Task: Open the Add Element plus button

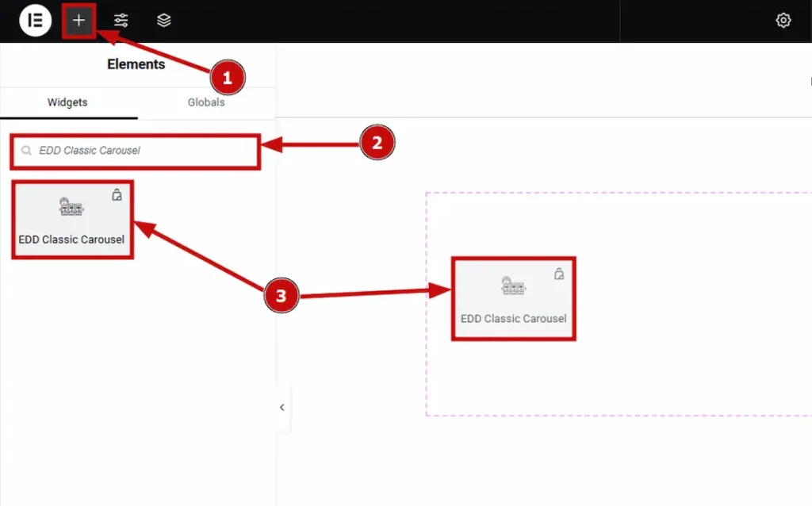Action: point(79,21)
